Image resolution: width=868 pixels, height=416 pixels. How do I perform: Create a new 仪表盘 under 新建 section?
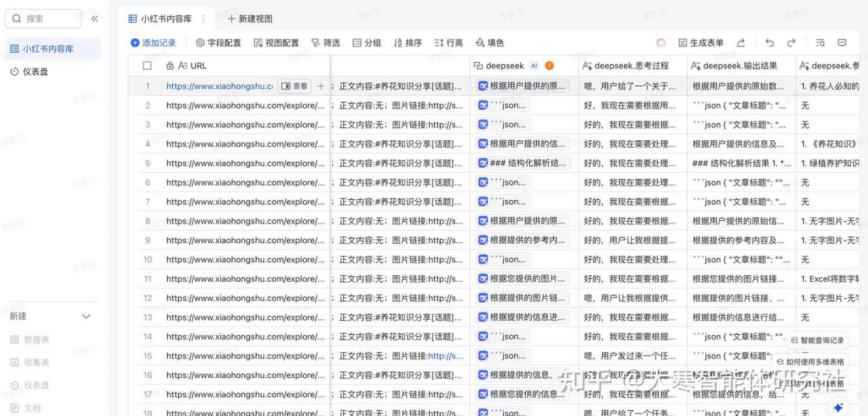(31, 385)
